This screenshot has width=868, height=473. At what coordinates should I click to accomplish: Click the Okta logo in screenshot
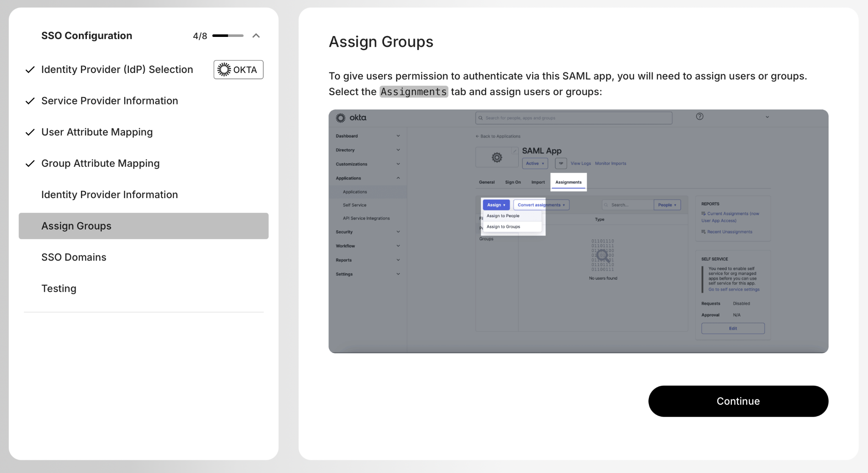coord(351,118)
